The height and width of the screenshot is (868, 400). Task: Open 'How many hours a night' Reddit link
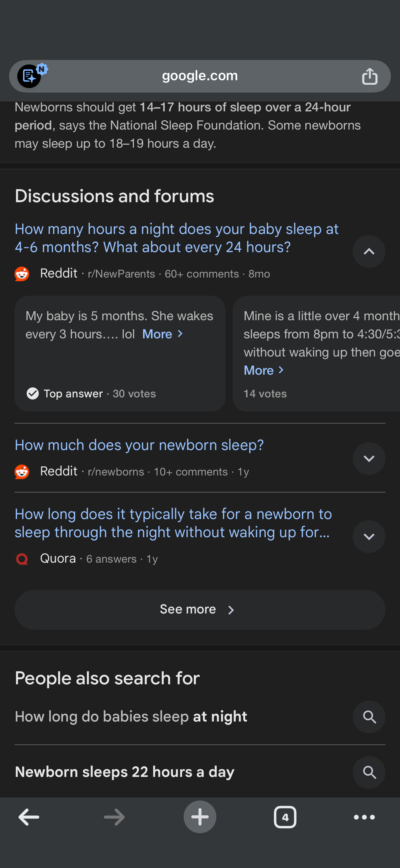(176, 238)
